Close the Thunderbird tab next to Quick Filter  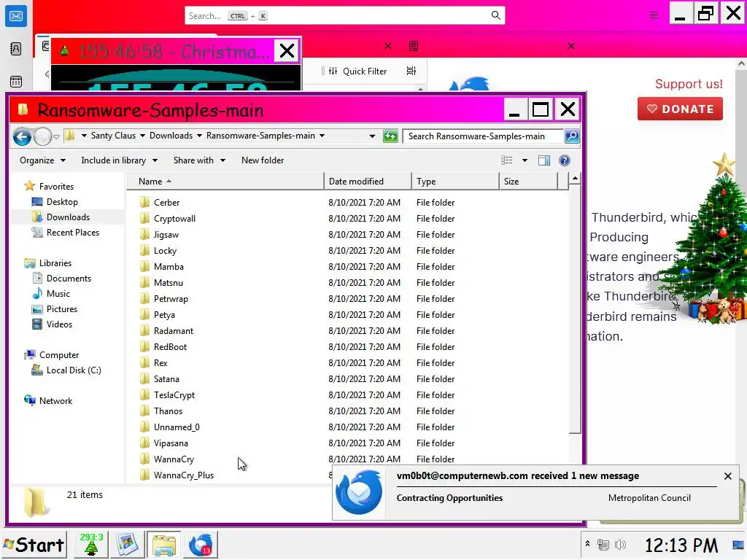tap(388, 46)
